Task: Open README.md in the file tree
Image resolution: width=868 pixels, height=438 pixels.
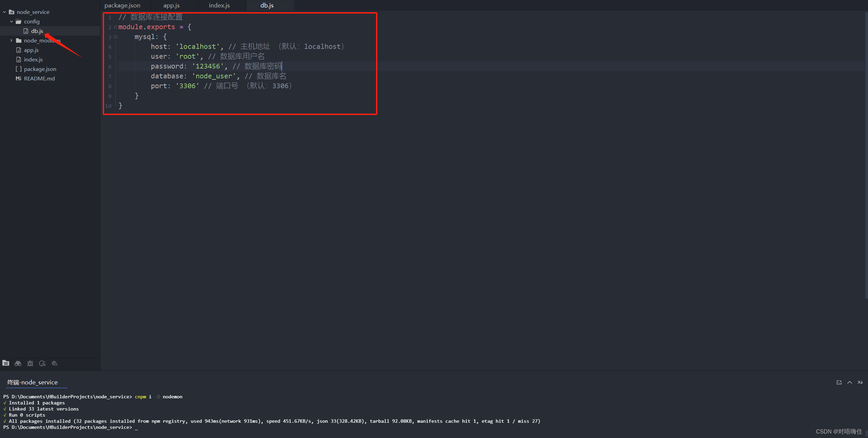Action: [39, 79]
